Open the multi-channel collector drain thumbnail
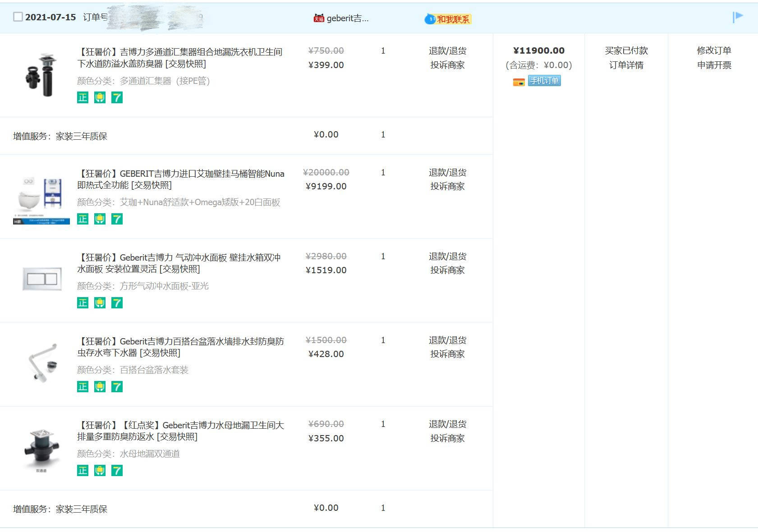This screenshot has height=532, width=758. coord(41,74)
